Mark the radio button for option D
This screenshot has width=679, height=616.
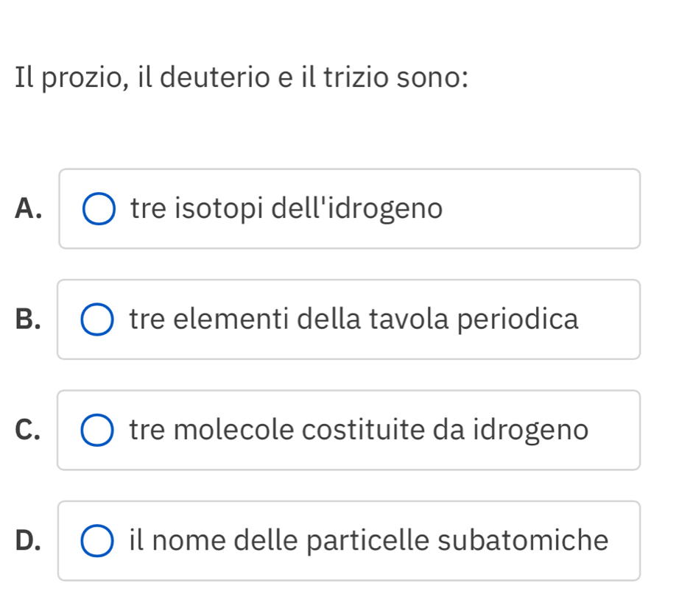point(98,541)
